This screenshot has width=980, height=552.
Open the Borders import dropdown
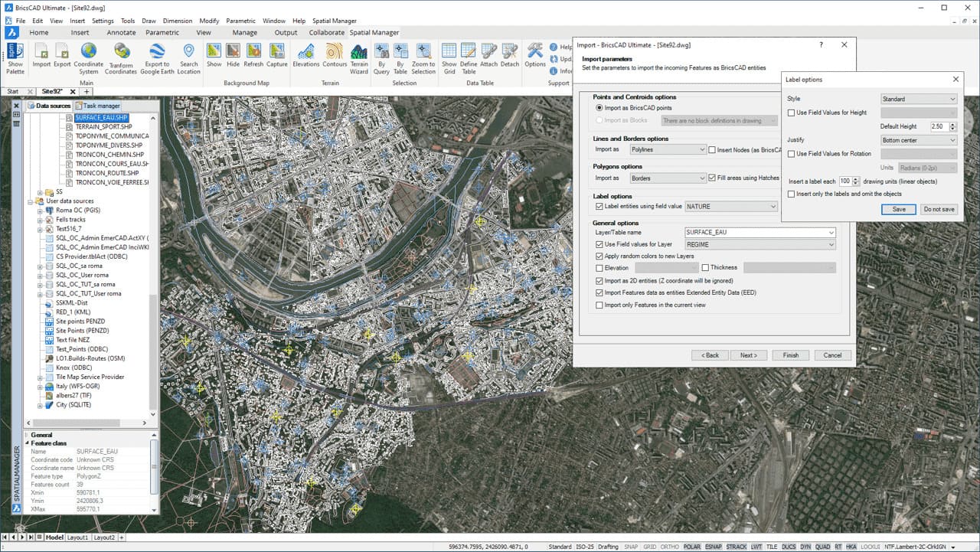[667, 178]
